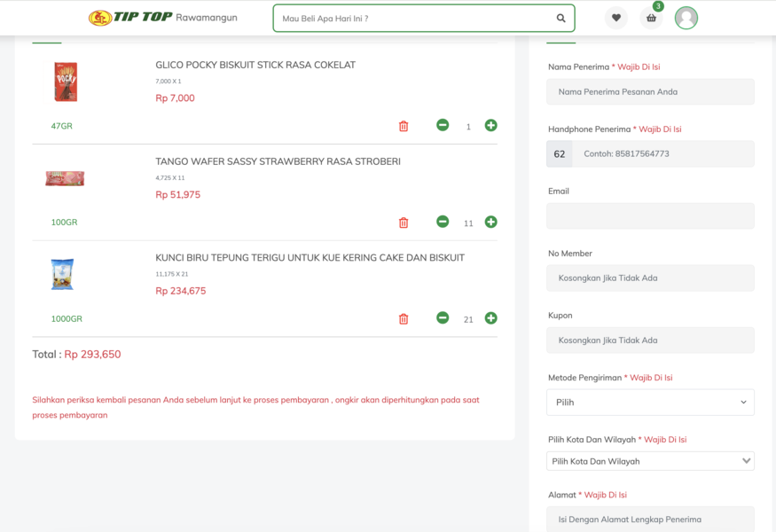
Task: Open the wishlist heart icon
Action: click(x=616, y=18)
